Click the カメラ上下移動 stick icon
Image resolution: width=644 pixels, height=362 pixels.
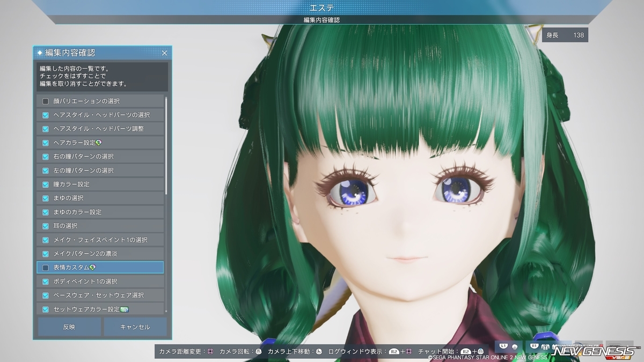(319, 351)
